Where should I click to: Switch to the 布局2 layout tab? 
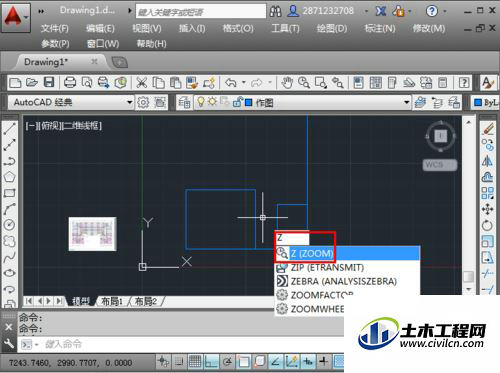tap(146, 302)
